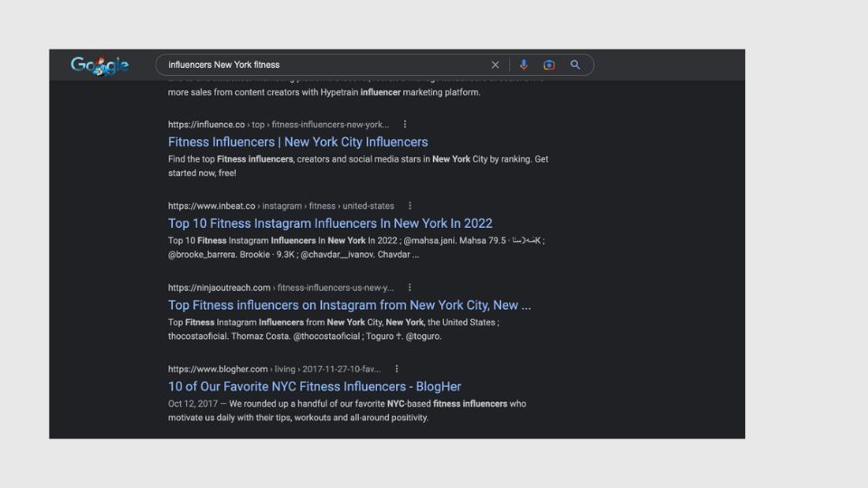868x488 pixels.
Task: Start voice search with the microphone icon
Action: coord(524,65)
